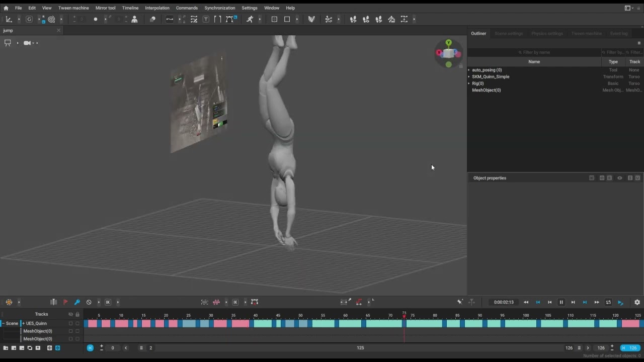Click the blue key tool icon in timeline toolbar
644x362 pixels.
click(77, 302)
